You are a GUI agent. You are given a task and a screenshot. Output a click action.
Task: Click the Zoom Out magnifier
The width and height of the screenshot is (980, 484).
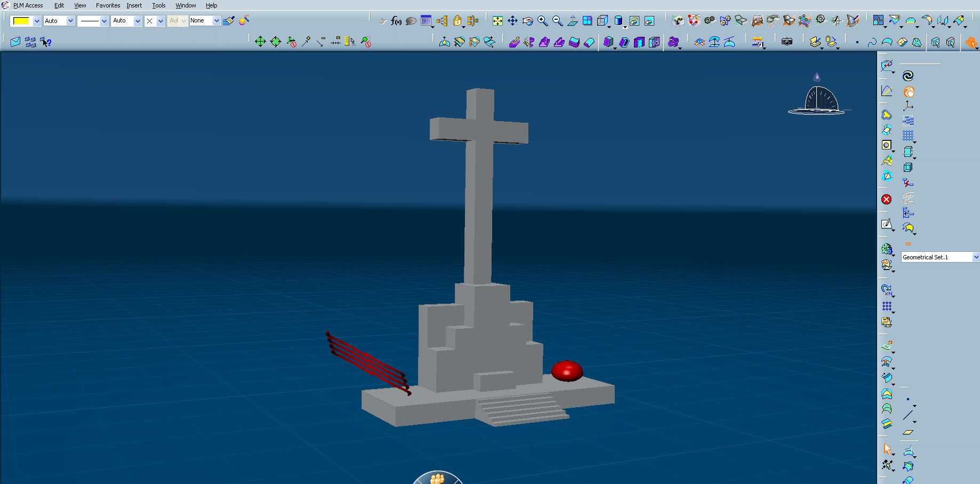[558, 21]
